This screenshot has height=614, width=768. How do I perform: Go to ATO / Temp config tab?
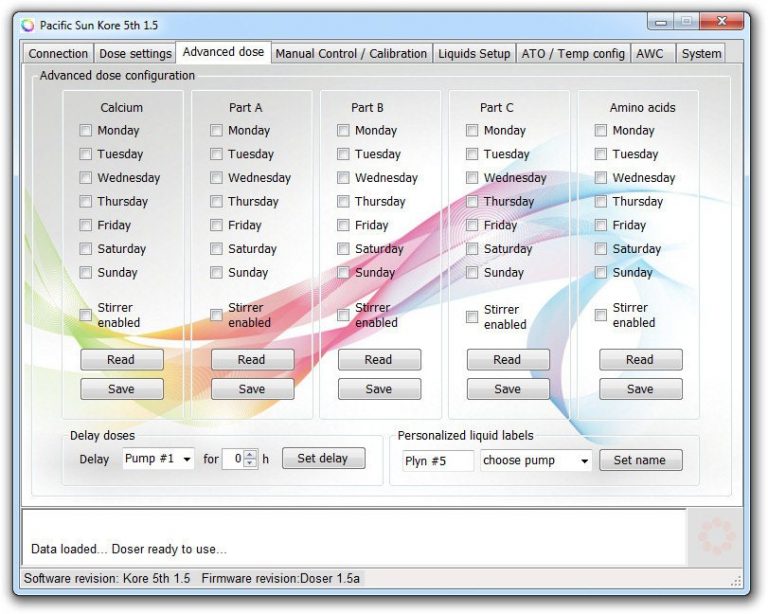point(573,54)
